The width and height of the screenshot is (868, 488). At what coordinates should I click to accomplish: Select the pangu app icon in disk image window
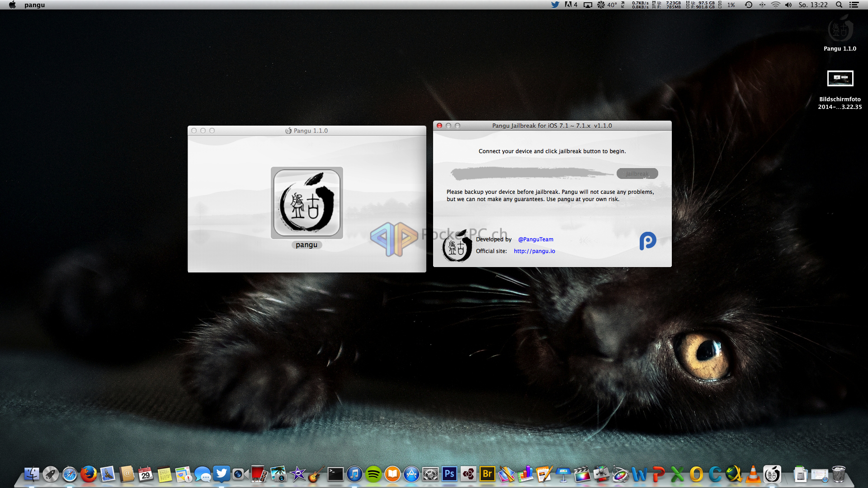[307, 203]
